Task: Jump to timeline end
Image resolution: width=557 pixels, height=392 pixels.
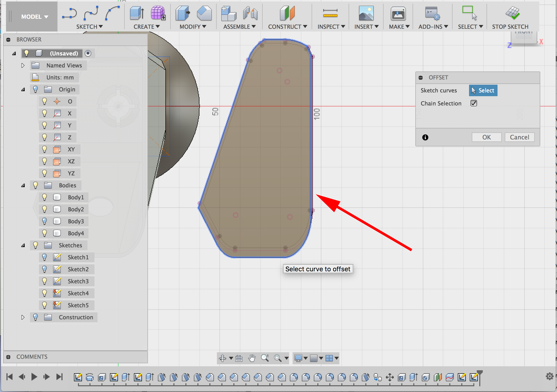Action: [59, 377]
